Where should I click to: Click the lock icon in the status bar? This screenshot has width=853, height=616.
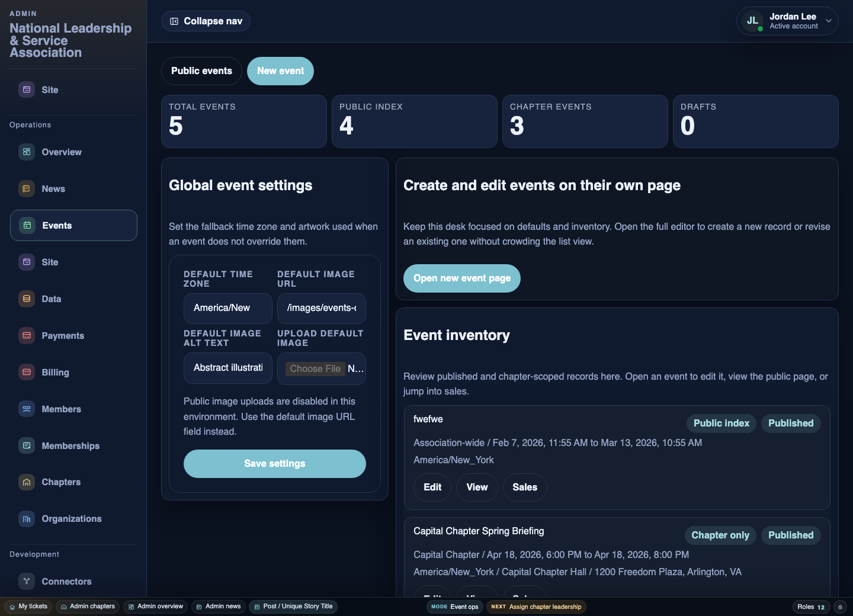point(839,607)
